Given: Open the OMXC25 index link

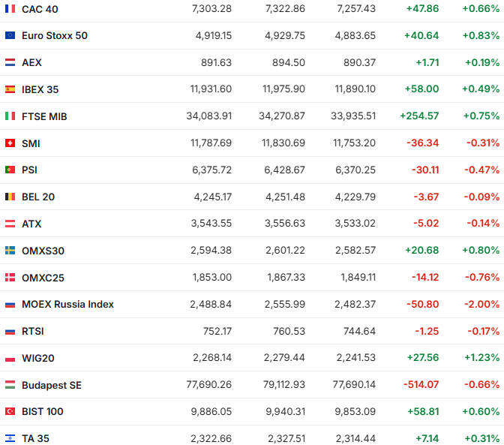Looking at the screenshot, I should pos(43,278).
